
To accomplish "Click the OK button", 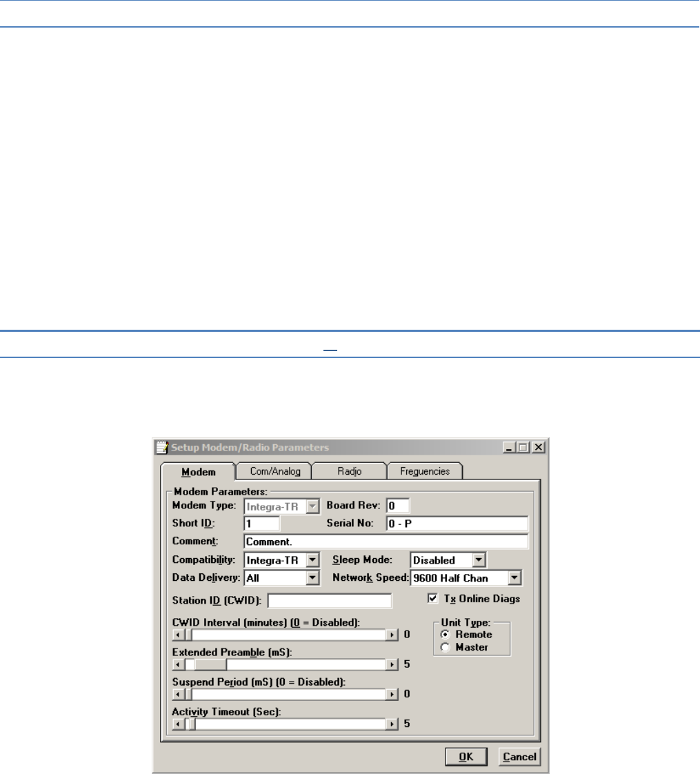I will pyautogui.click(x=466, y=756).
